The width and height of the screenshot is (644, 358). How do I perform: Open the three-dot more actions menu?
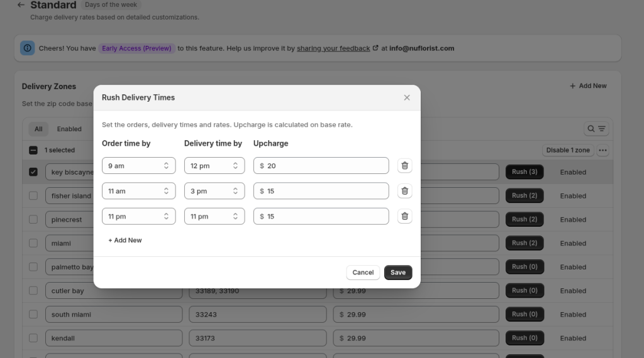pyautogui.click(x=602, y=150)
